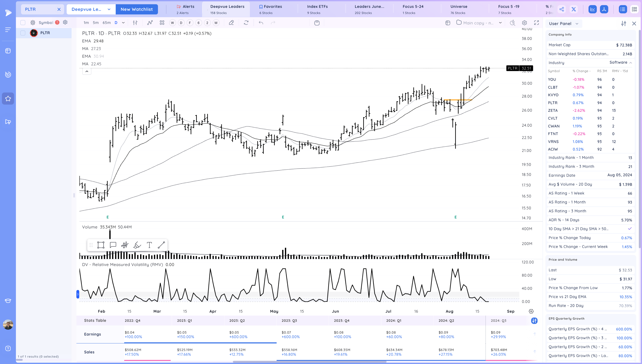The height and width of the screenshot is (364, 642).
Task: Toggle the select-all Symbol checkbox
Action: click(23, 22)
